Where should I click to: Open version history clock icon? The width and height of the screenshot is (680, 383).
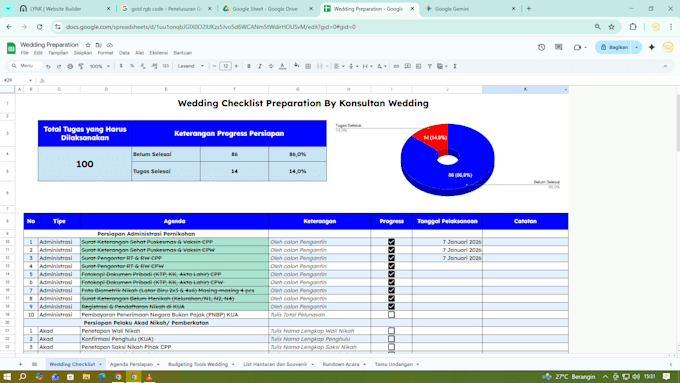541,47
